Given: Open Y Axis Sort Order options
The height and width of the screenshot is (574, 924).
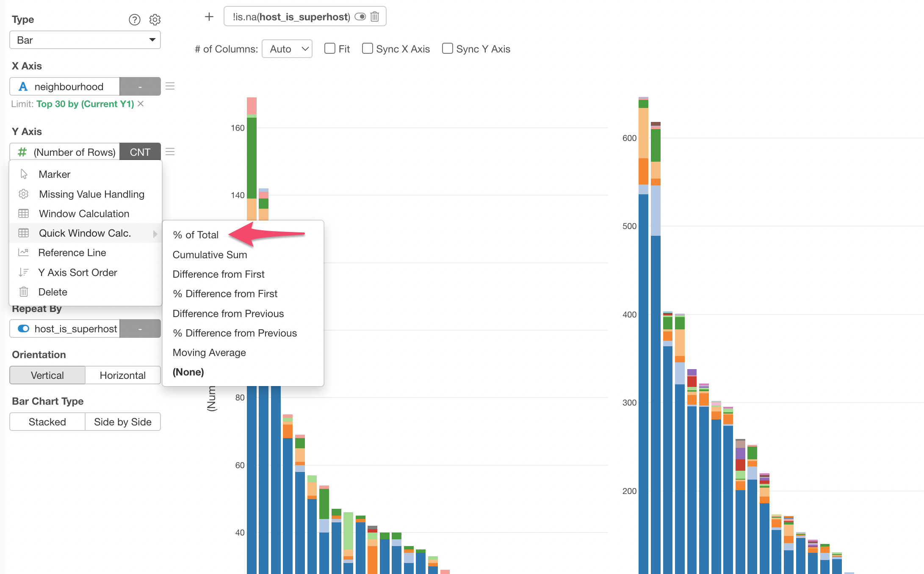Looking at the screenshot, I should point(77,272).
